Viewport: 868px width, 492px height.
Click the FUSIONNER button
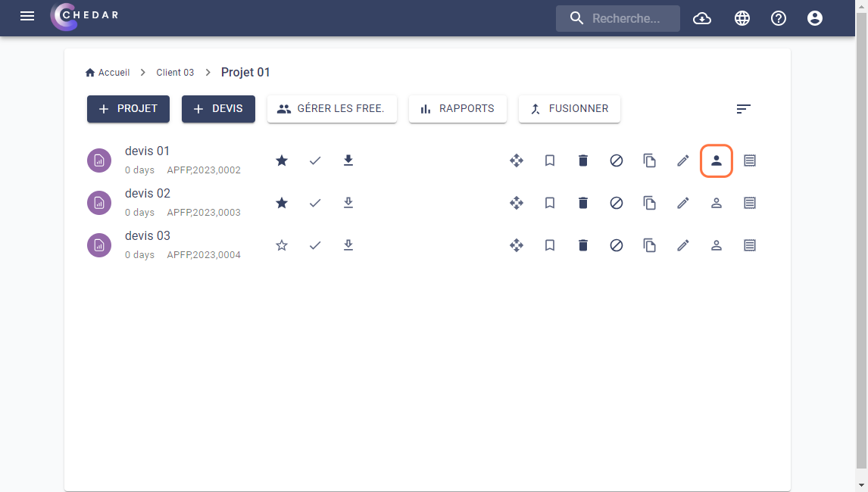tap(569, 109)
